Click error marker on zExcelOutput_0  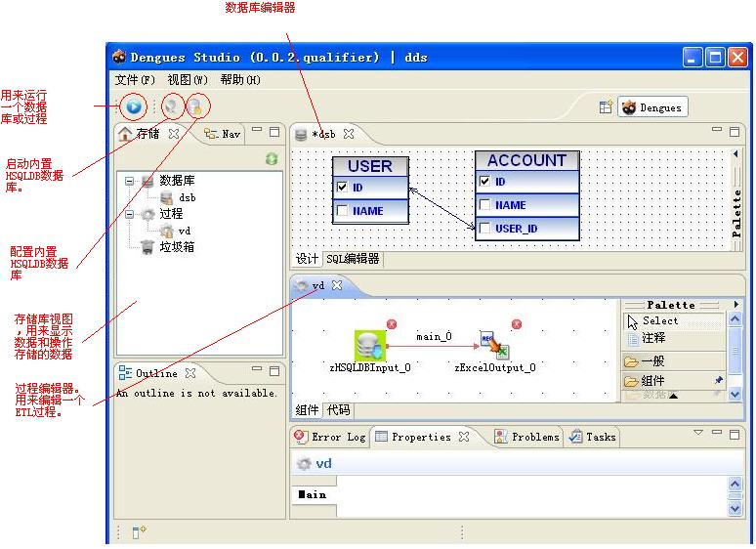[517, 324]
